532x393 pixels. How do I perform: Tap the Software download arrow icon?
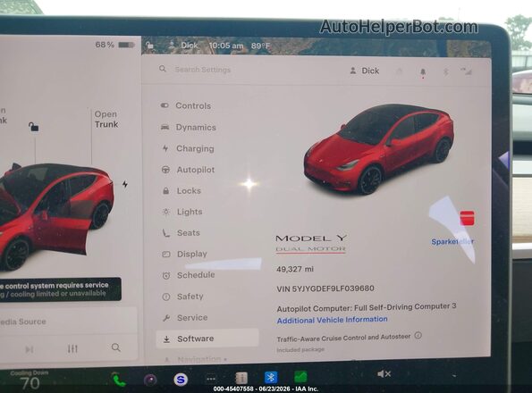tap(166, 339)
